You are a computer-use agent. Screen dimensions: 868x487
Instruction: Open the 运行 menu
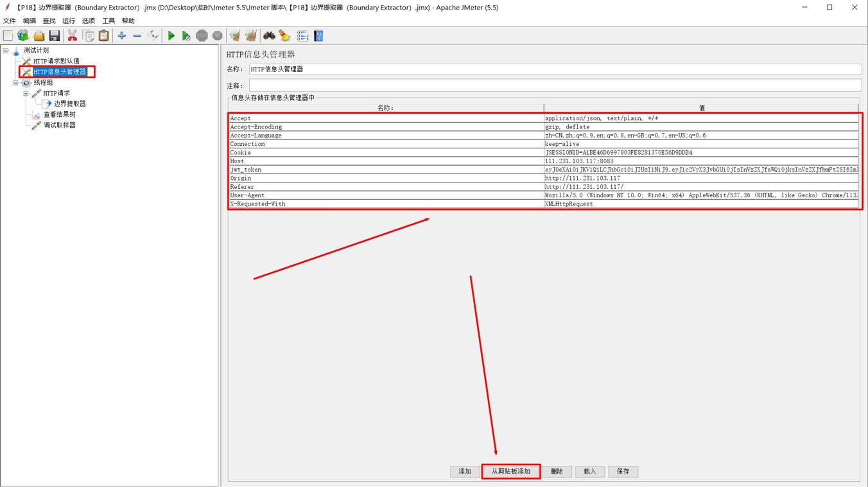click(69, 21)
